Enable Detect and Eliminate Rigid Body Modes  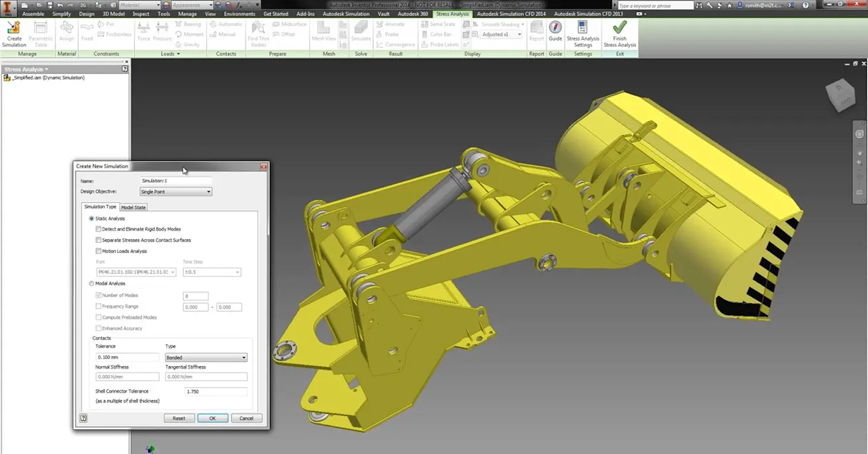click(99, 229)
